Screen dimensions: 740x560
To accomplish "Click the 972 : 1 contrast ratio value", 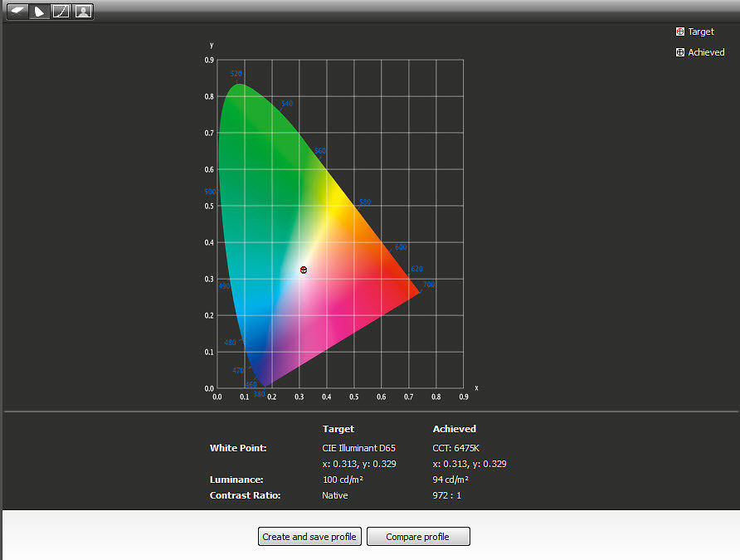I will (448, 494).
